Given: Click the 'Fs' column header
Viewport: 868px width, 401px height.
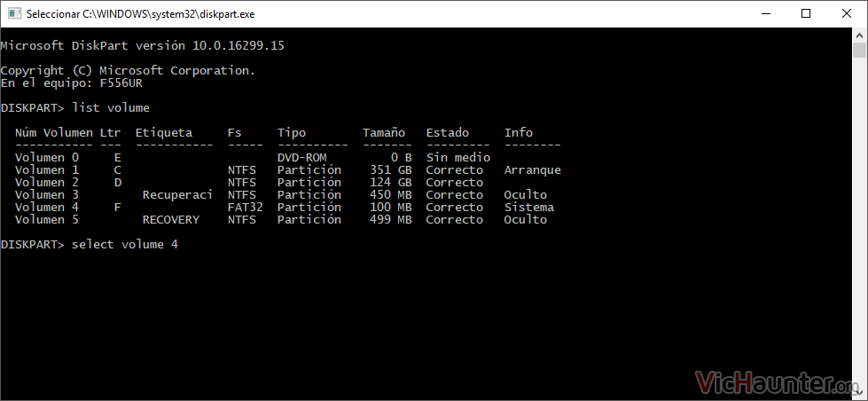Looking at the screenshot, I should (235, 132).
